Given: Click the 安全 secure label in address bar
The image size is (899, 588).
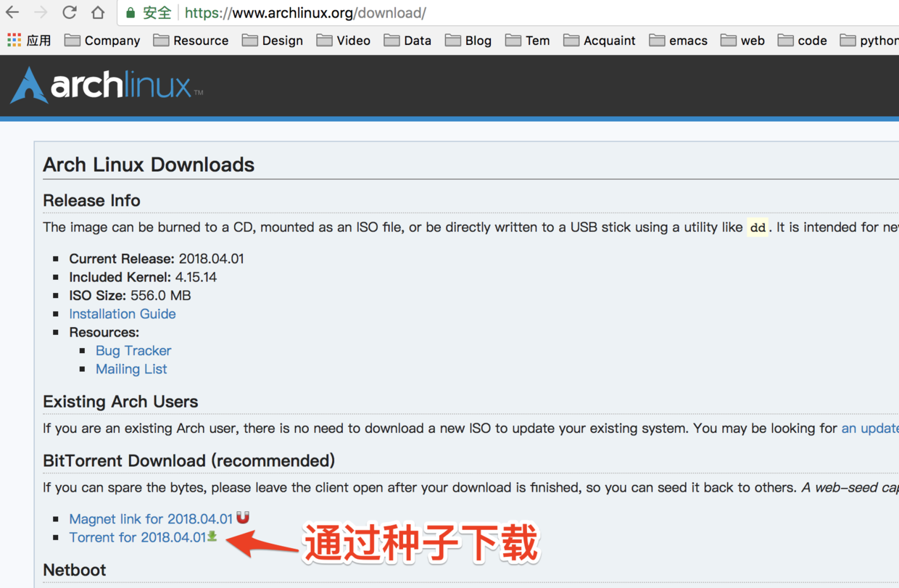Looking at the screenshot, I should (157, 13).
